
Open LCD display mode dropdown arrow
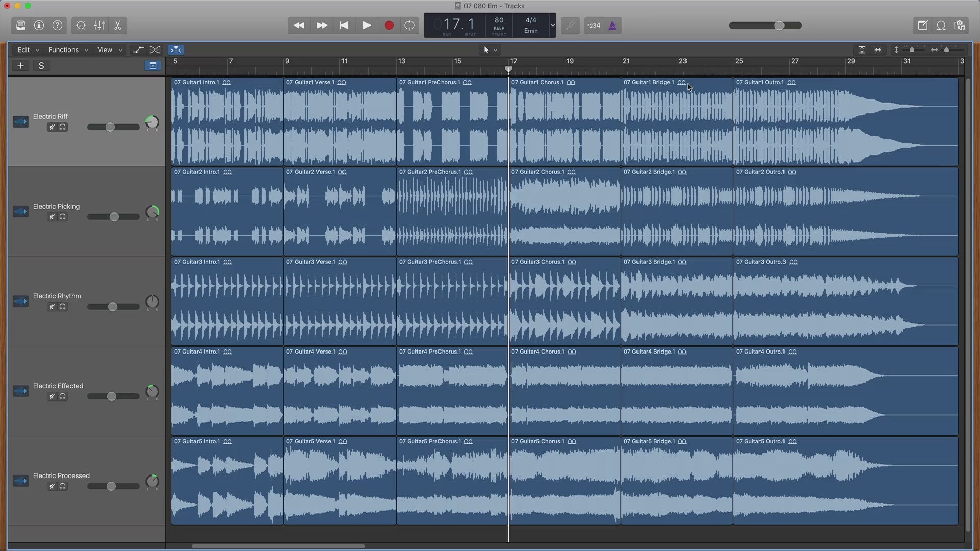click(552, 25)
